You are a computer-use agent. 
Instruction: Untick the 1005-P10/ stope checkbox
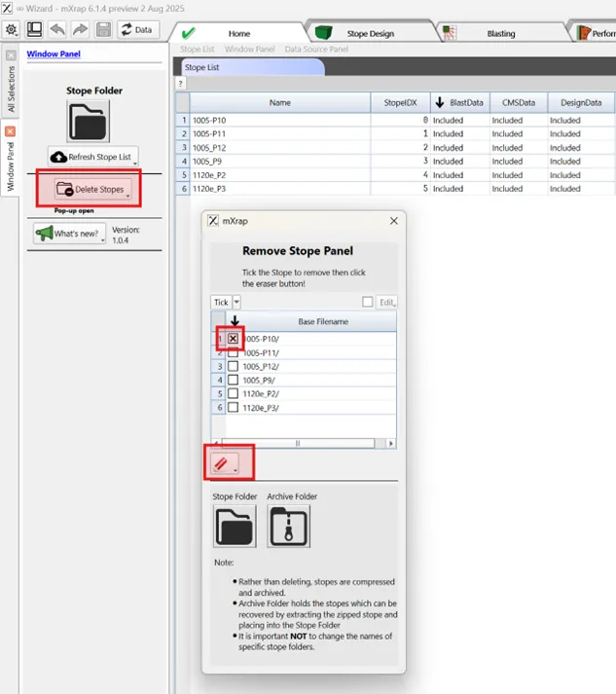click(233, 338)
